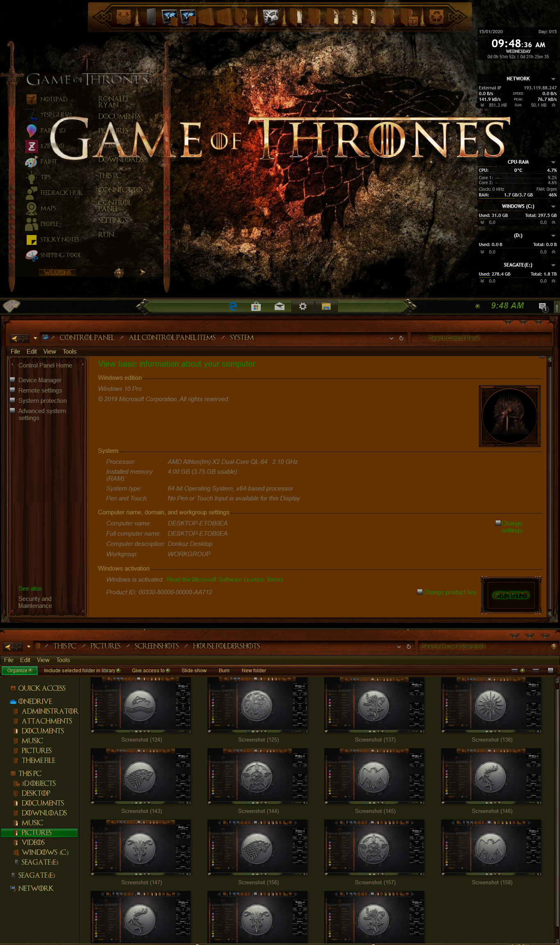Open the Mail app on taskbar
This screenshot has width=560, height=945.
click(280, 306)
